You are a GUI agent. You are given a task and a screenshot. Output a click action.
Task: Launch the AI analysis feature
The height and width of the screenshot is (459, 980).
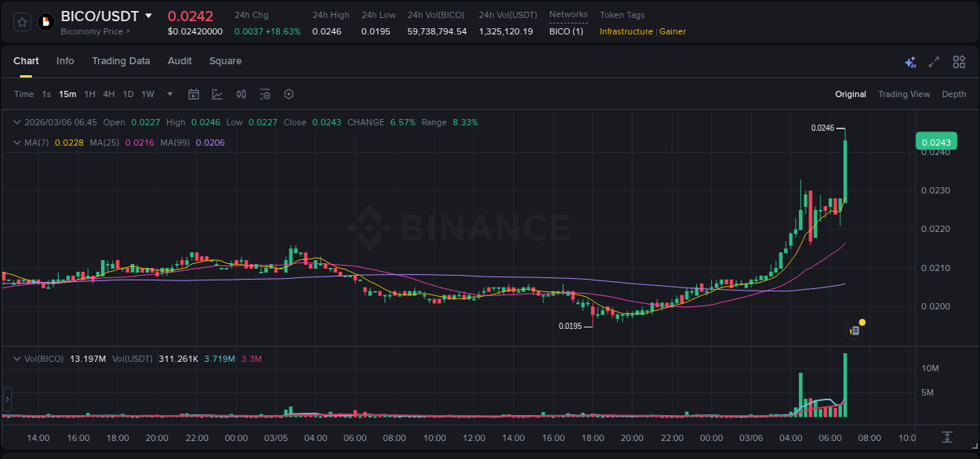[x=909, y=61]
